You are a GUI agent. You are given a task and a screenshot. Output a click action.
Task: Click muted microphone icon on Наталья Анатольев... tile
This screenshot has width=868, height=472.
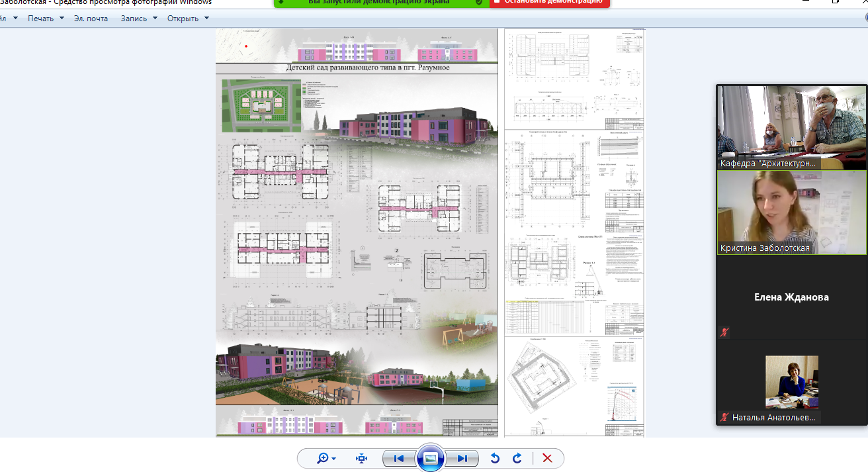click(725, 417)
